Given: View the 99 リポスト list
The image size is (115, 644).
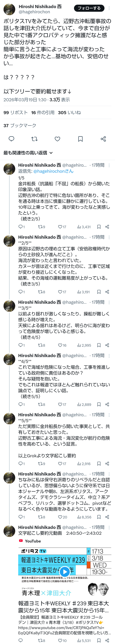Looking at the screenshot, I should coord(16,112).
